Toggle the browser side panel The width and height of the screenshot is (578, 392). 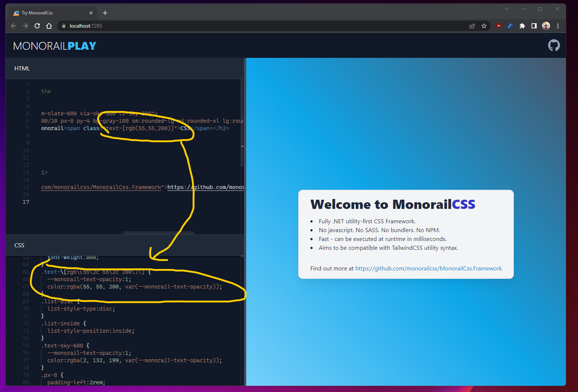pyautogui.click(x=534, y=26)
